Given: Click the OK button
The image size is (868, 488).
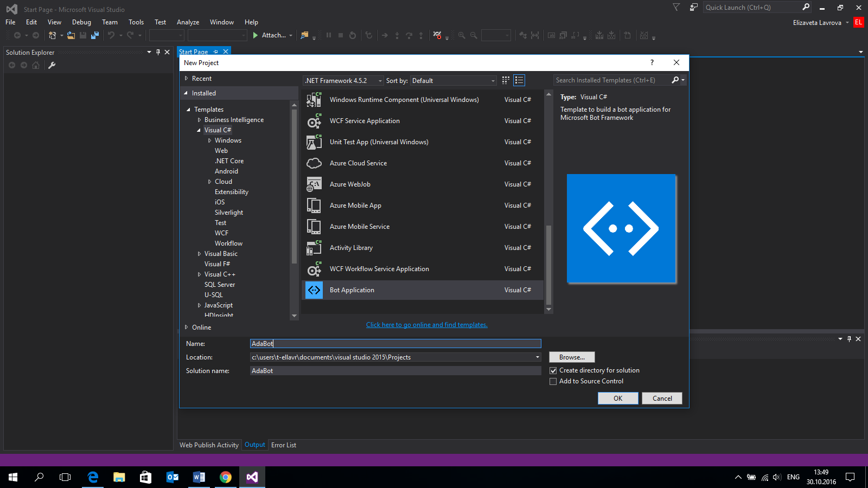Looking at the screenshot, I should tap(618, 399).
